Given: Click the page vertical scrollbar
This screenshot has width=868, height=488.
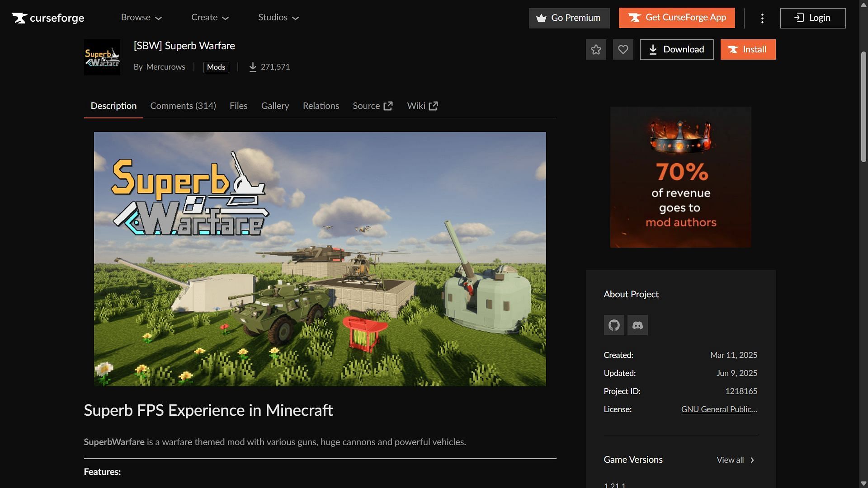Looking at the screenshot, I should coord(863,106).
